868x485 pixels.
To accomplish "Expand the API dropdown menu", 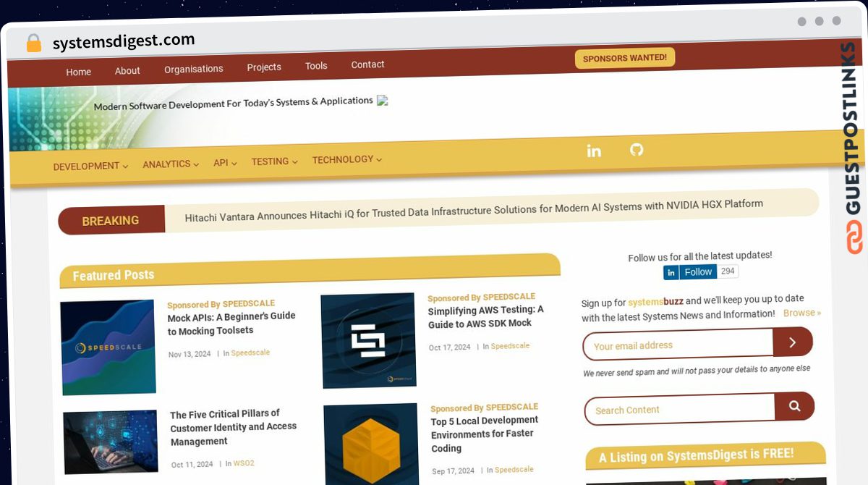I will tap(225, 163).
